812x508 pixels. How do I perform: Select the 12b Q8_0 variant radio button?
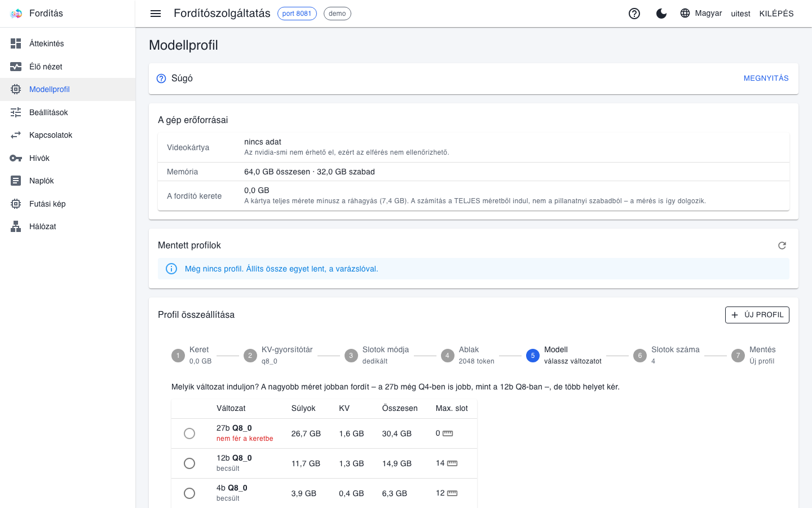pos(189,463)
